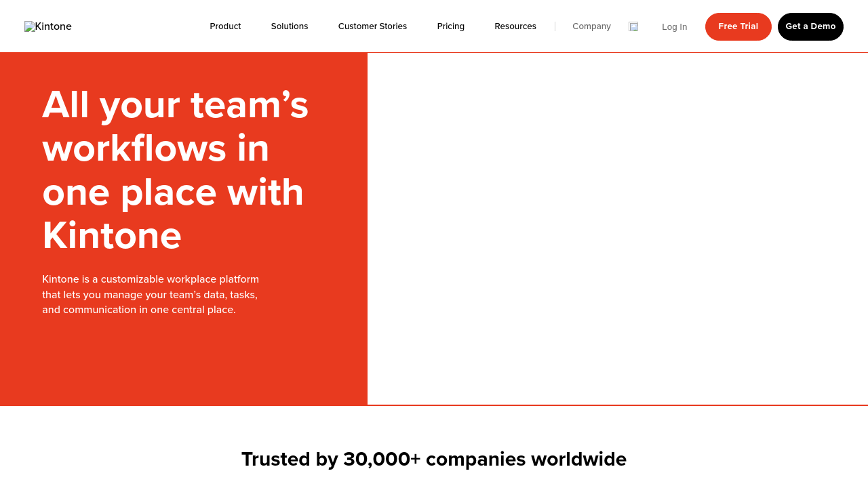
Task: Expand the Solutions navigation menu
Action: point(290,26)
